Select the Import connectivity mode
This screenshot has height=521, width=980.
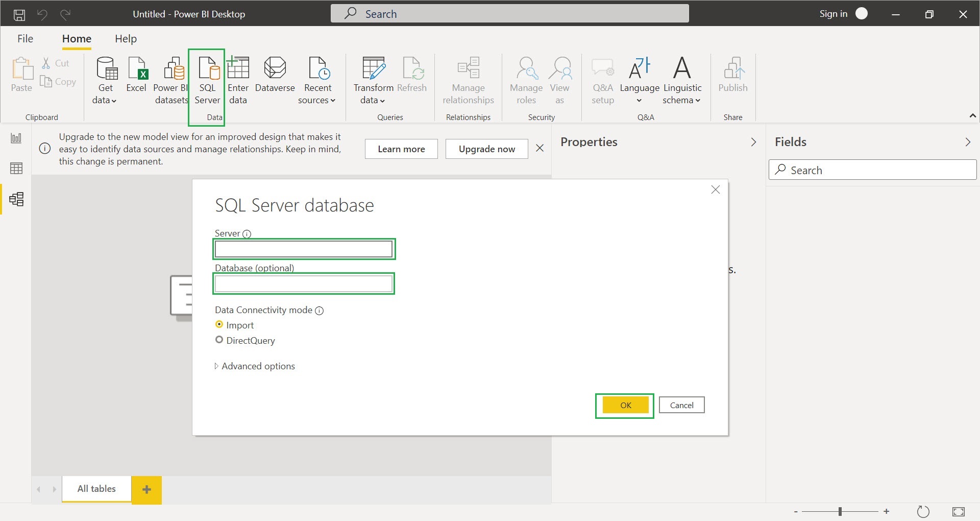tap(219, 324)
